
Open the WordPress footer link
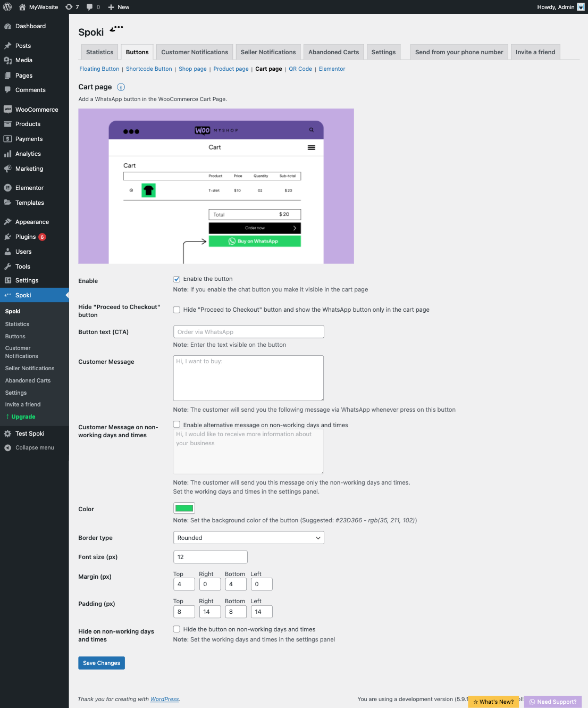pyautogui.click(x=165, y=699)
